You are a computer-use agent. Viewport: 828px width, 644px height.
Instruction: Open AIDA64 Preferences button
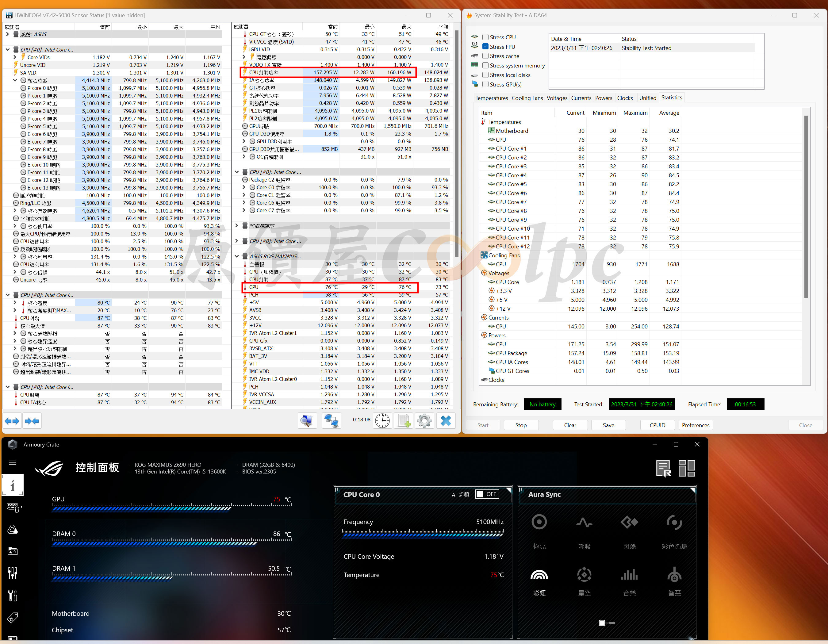coord(695,425)
